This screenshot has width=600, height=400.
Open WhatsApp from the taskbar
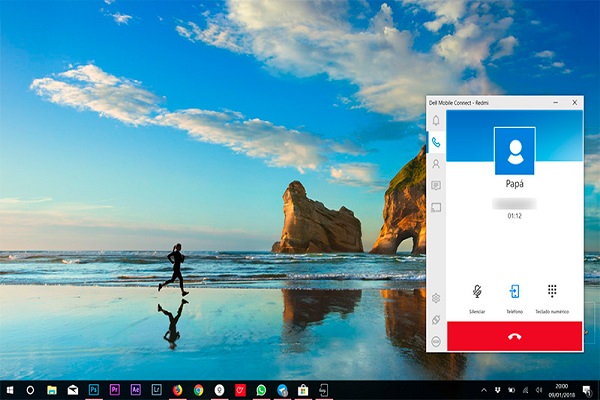[261, 389]
